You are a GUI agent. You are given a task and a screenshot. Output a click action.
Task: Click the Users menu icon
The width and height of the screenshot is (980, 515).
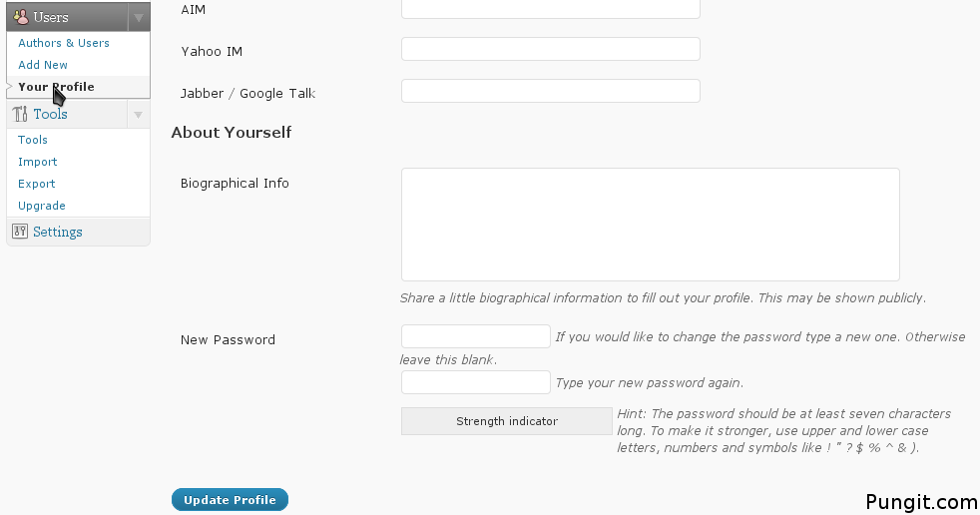pos(21,17)
